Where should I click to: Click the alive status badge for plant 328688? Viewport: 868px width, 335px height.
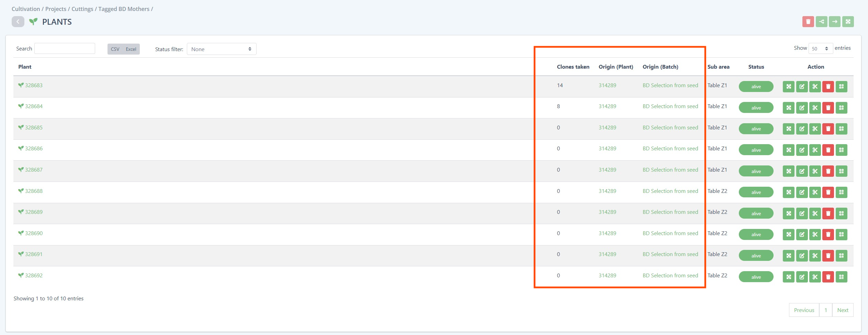pyautogui.click(x=756, y=192)
